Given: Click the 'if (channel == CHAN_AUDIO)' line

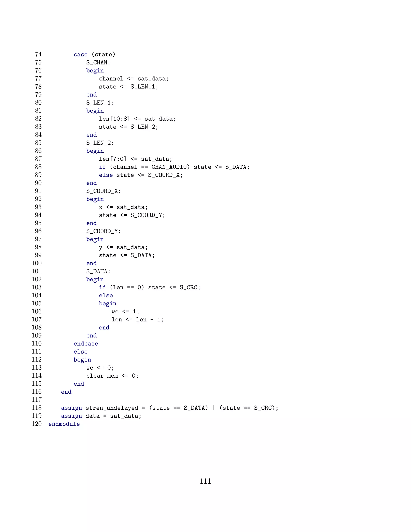Looking at the screenshot, I should 174,167.
